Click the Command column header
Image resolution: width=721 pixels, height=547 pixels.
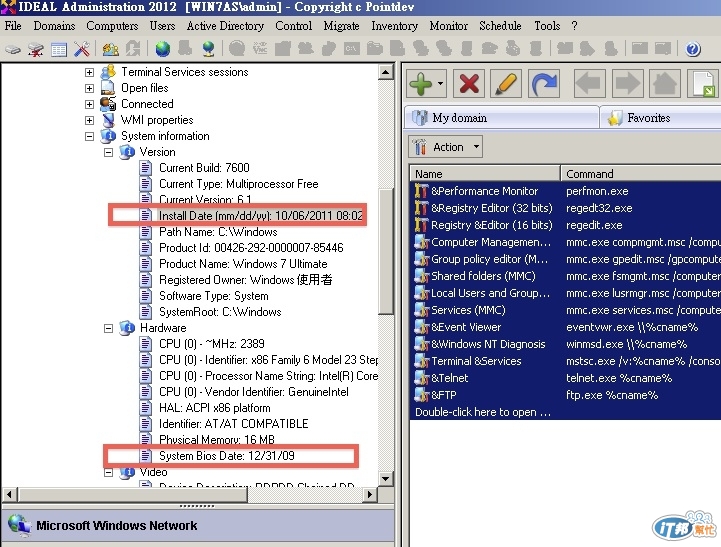(641, 174)
